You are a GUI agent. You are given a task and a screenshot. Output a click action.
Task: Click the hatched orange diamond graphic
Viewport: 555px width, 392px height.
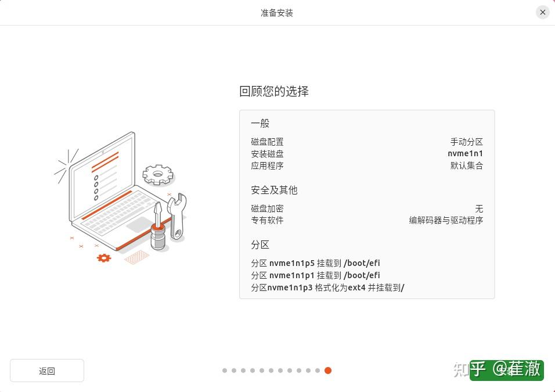[136, 257]
